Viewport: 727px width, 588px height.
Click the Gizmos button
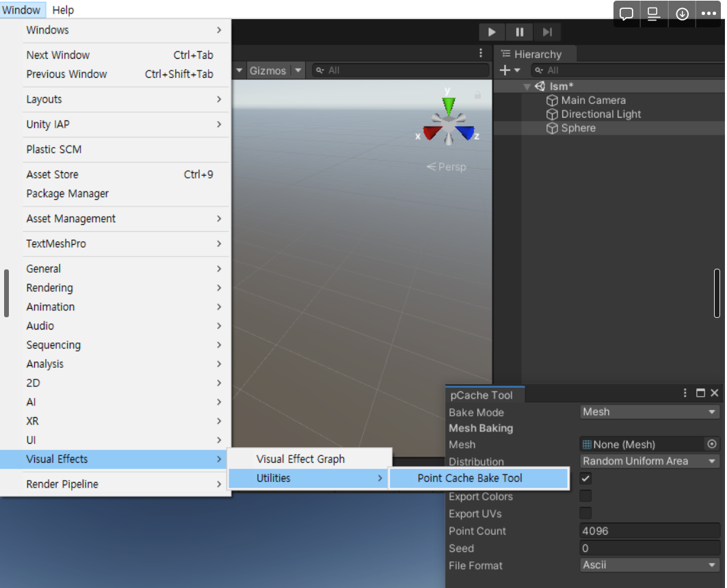(268, 70)
